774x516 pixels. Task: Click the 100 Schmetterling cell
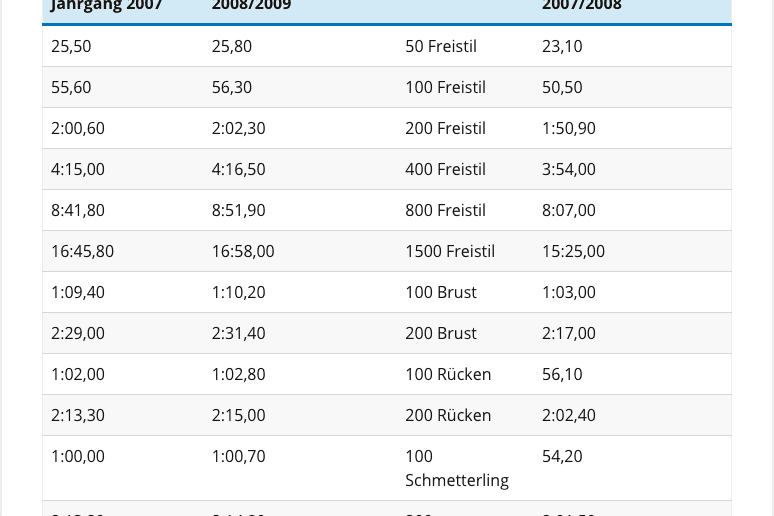click(457, 468)
